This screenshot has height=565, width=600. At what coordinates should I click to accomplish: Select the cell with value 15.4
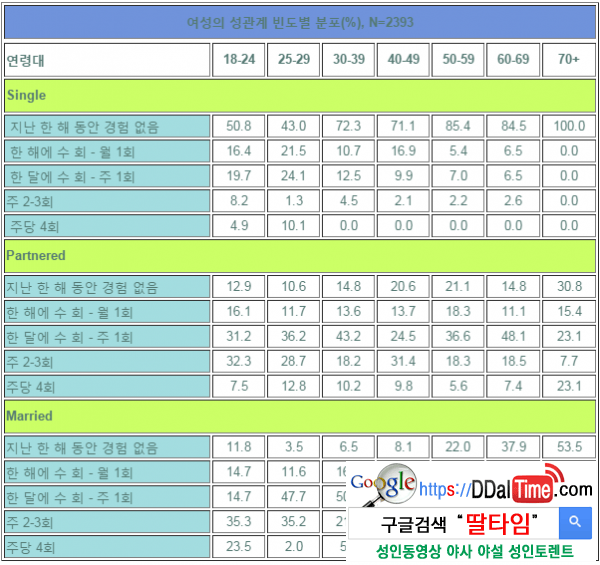tap(569, 311)
